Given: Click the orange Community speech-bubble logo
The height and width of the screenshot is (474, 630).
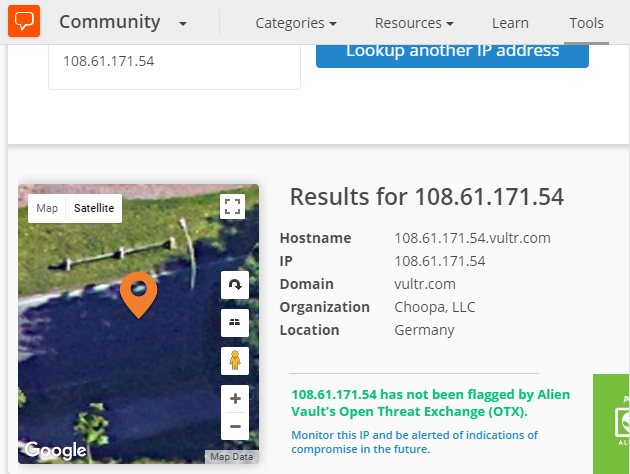Looking at the screenshot, I should pyautogui.click(x=24, y=21).
